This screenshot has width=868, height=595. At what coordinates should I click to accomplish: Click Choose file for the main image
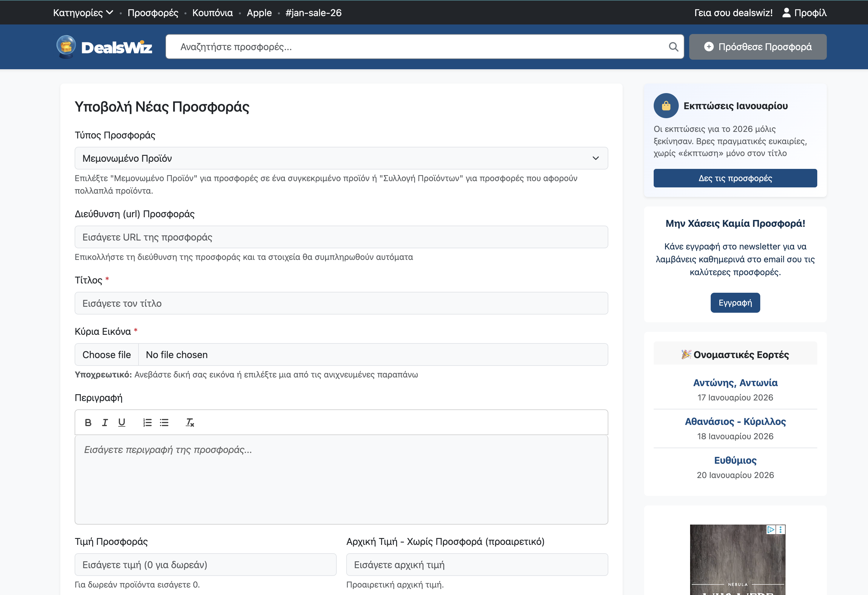tap(107, 354)
